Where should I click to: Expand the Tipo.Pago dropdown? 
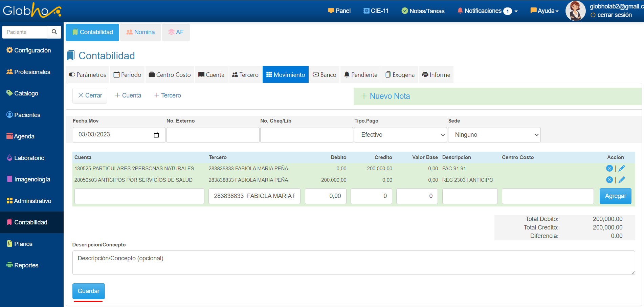pyautogui.click(x=400, y=135)
